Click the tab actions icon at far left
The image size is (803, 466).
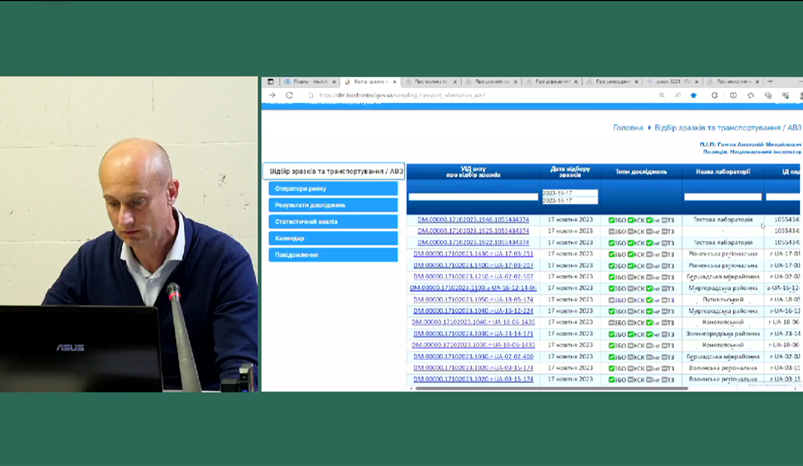pos(270,81)
